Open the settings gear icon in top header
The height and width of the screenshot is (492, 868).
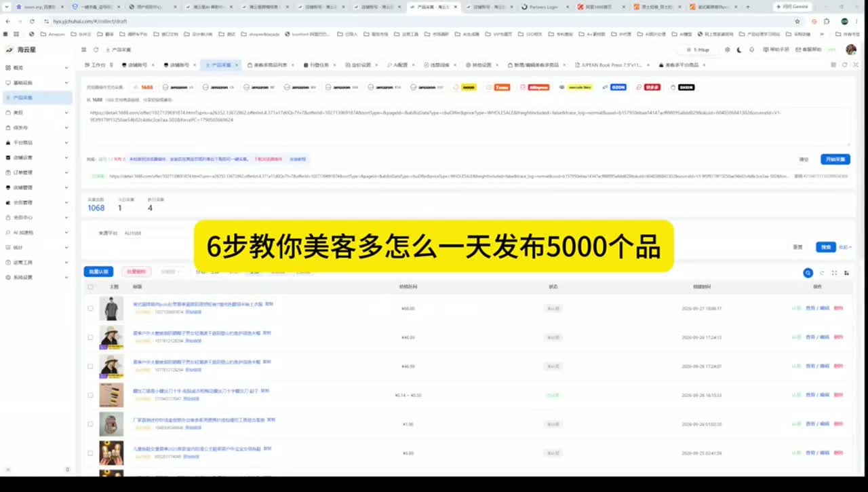coord(728,50)
